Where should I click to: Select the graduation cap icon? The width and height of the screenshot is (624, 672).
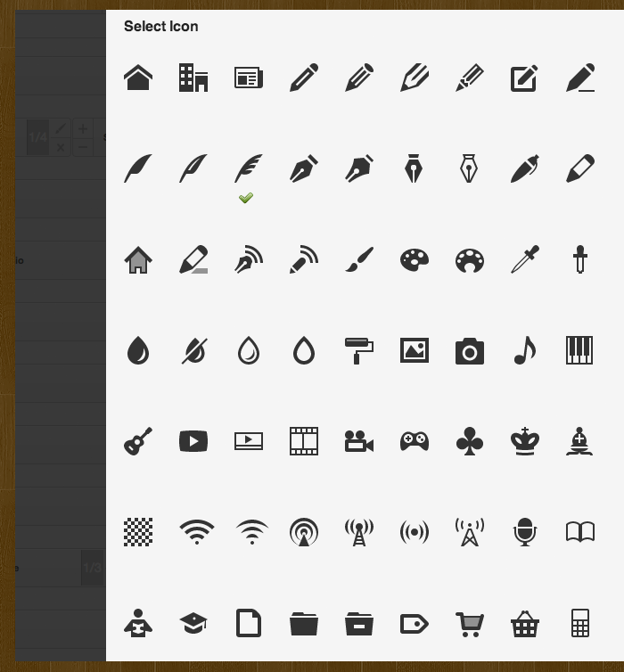point(193,623)
